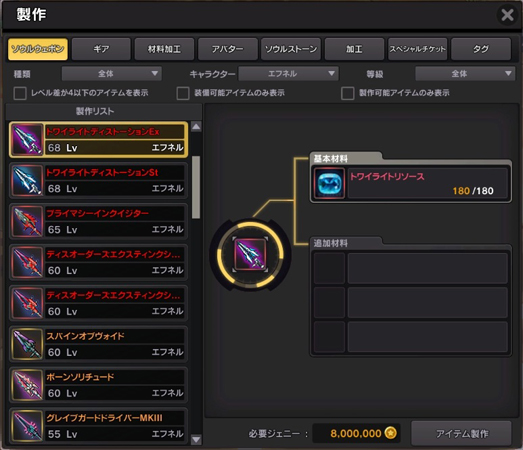Expand the キャラクター dropdown showing エフネル
The width and height of the screenshot is (523, 450).
tap(289, 73)
